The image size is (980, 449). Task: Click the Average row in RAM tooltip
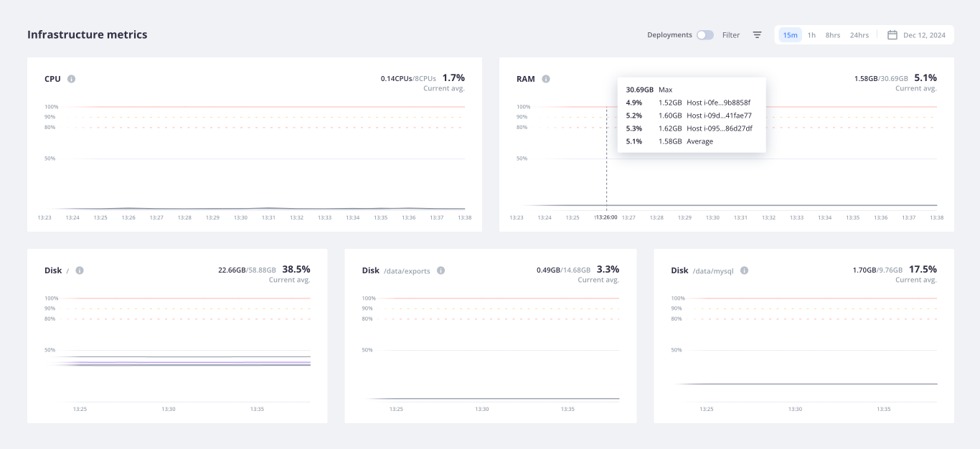click(692, 141)
